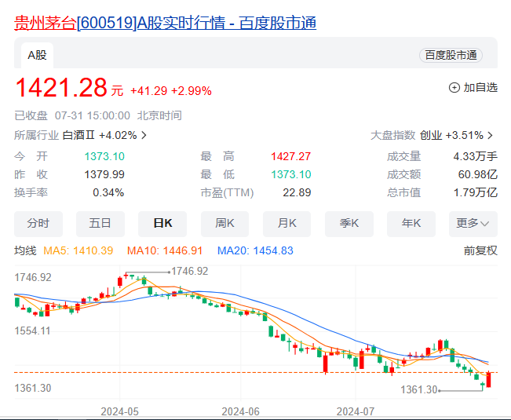
Task: Click the 2024-06 date axis label
Action: 240,411
